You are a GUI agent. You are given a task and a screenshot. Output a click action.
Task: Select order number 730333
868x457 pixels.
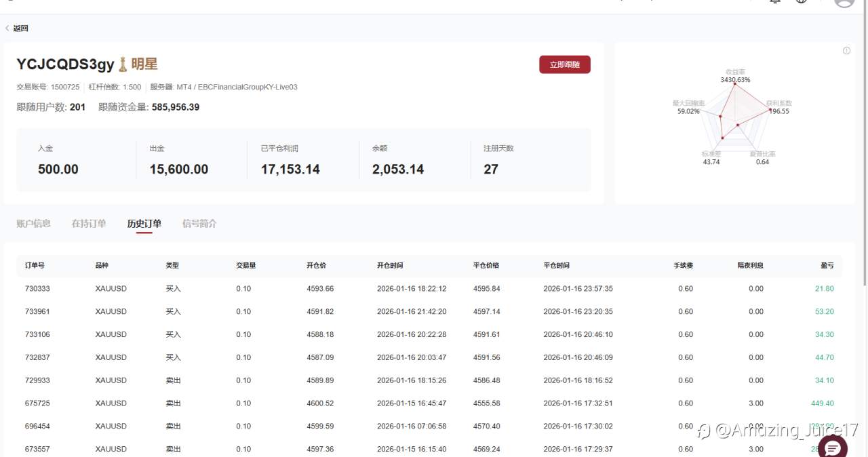click(37, 289)
